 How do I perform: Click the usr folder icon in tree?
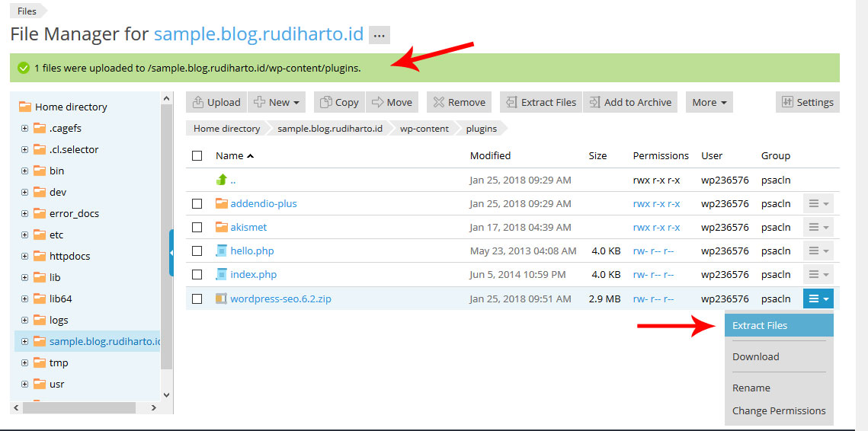[40, 384]
